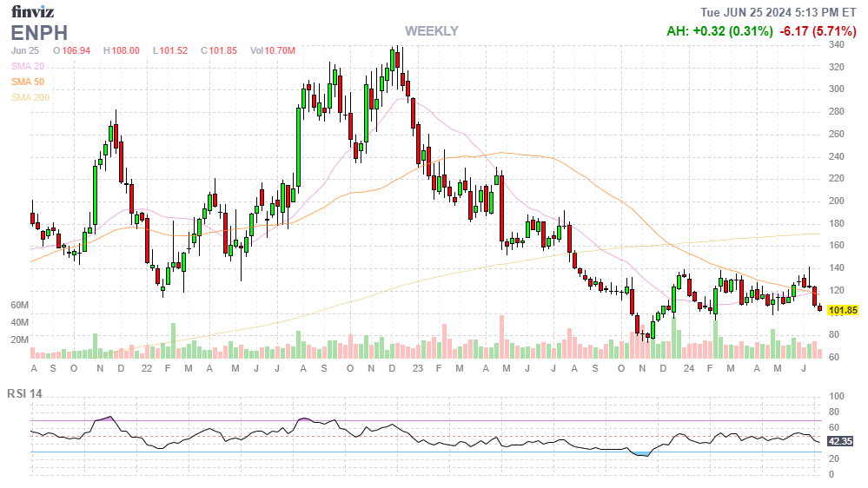Image resolution: width=868 pixels, height=488 pixels.
Task: Click the 340 price axis label
Action: 837,44
